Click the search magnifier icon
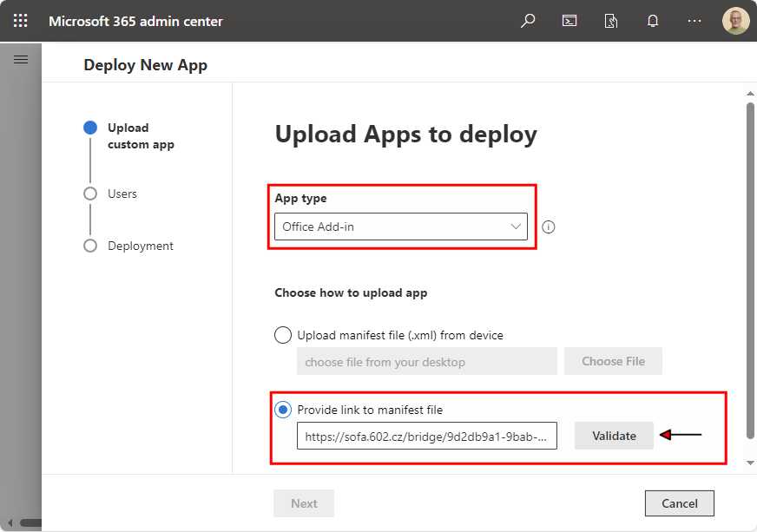The height and width of the screenshot is (532, 757). point(528,21)
